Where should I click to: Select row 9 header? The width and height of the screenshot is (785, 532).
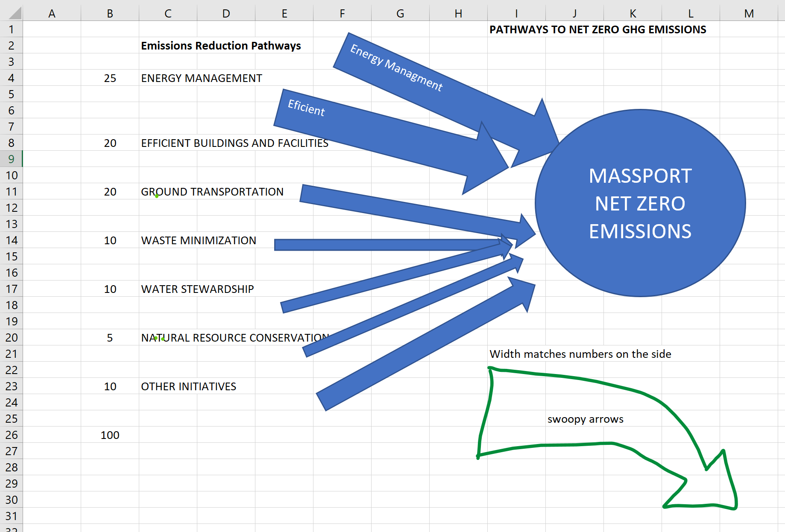click(11, 159)
